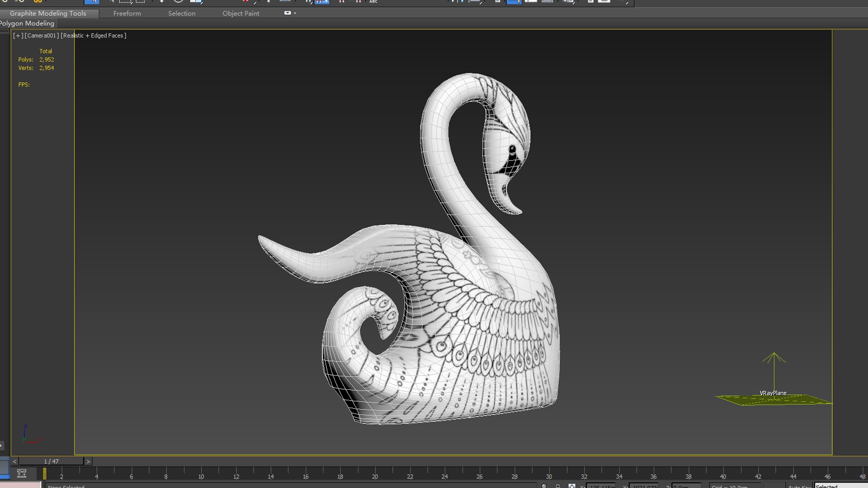This screenshot has width=868, height=488.
Task: Open the [Camera001] viewport view menu
Action: pos(42,35)
